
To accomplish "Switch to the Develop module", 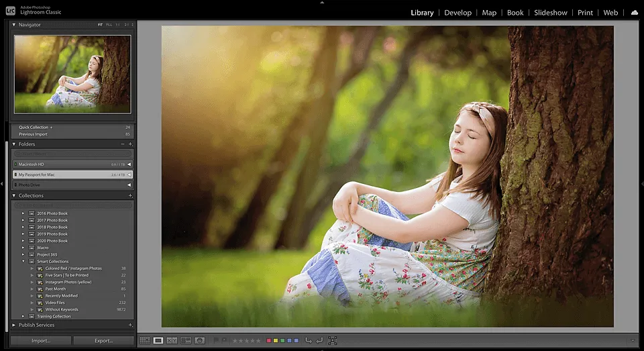I will tap(458, 13).
